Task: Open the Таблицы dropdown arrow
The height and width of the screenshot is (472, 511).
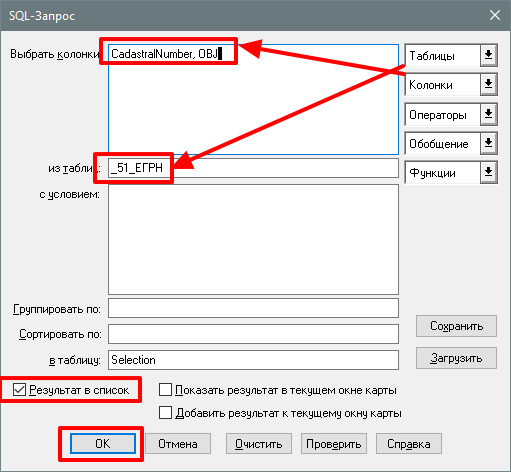Action: point(488,55)
